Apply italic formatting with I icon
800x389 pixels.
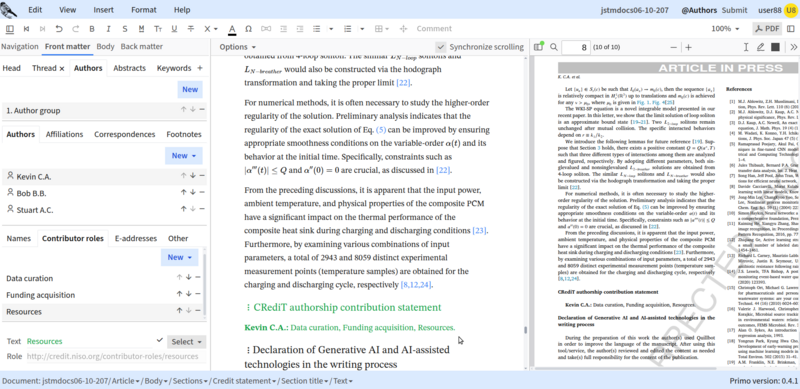pyautogui.click(x=108, y=29)
